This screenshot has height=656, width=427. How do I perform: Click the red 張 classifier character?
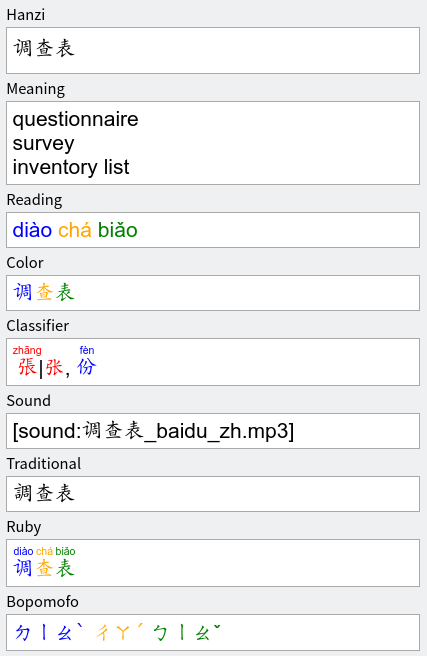tap(27, 367)
